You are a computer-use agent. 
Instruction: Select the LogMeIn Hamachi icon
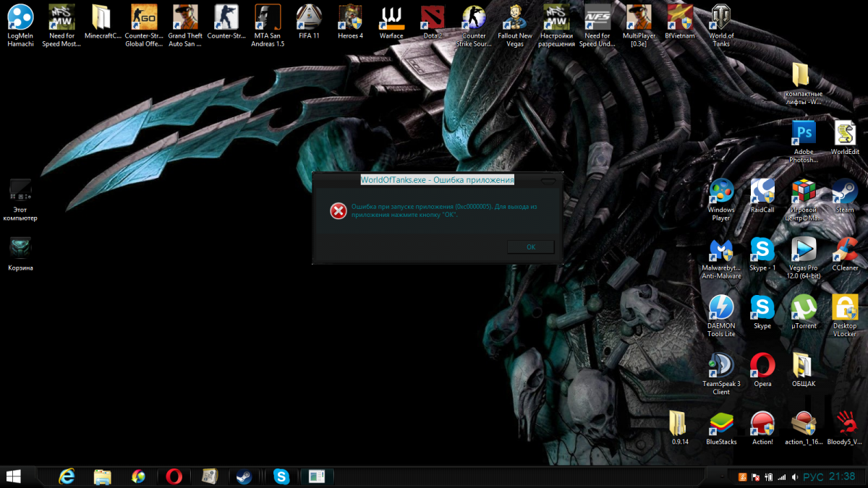tap(20, 18)
